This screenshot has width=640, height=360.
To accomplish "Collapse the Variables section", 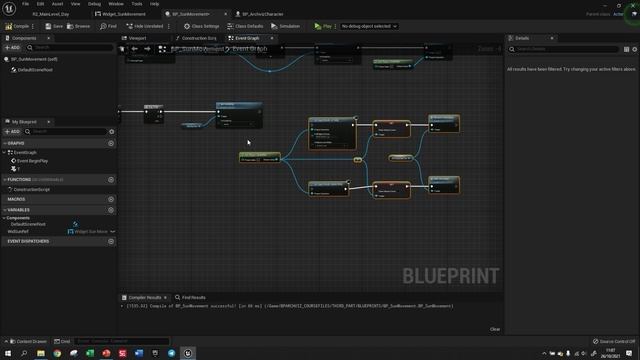I will [x=5, y=210].
